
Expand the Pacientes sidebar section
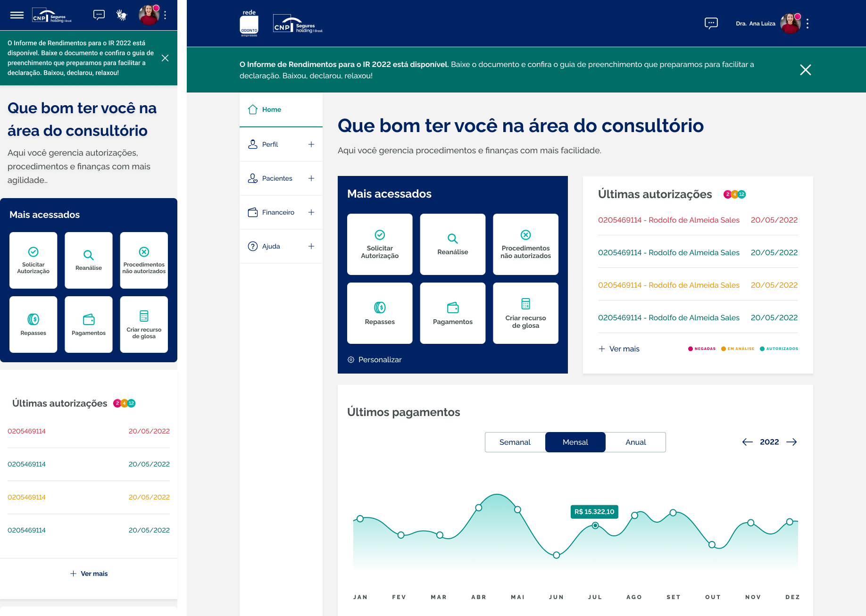pos(311,178)
